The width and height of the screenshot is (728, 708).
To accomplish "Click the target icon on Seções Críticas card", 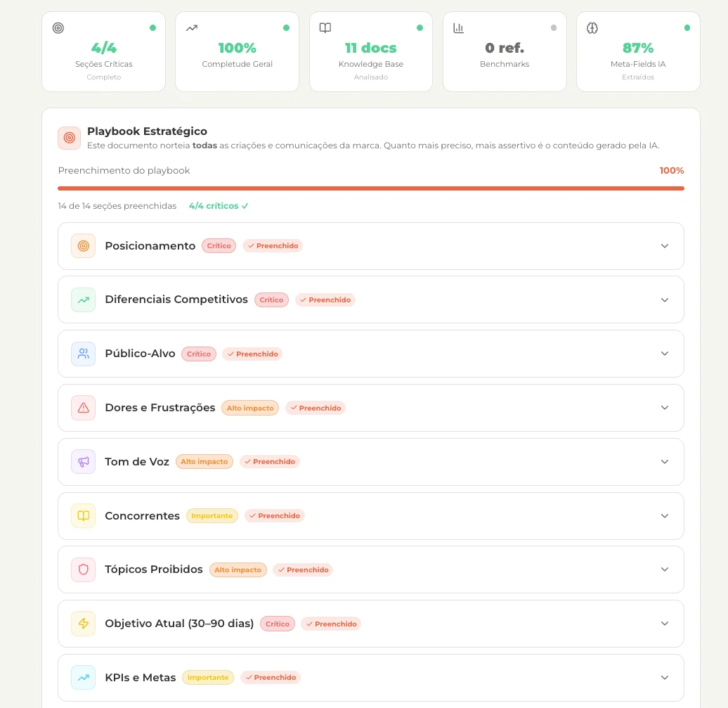I will coord(58,28).
